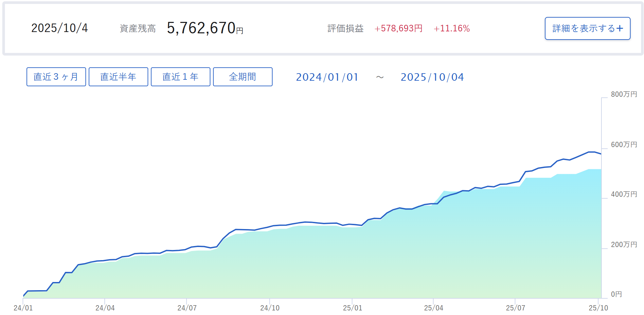
Task: Switch chart to 直近半年 range
Action: point(118,77)
